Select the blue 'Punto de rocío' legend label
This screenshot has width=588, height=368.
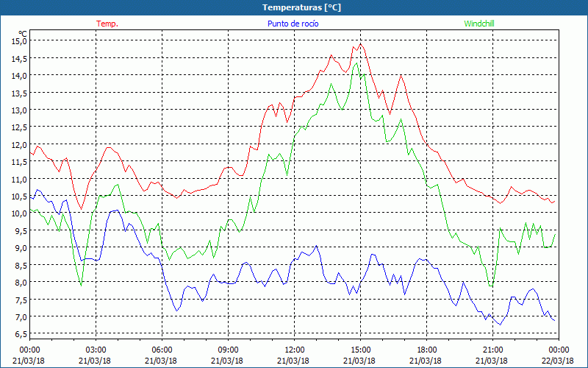[293, 24]
